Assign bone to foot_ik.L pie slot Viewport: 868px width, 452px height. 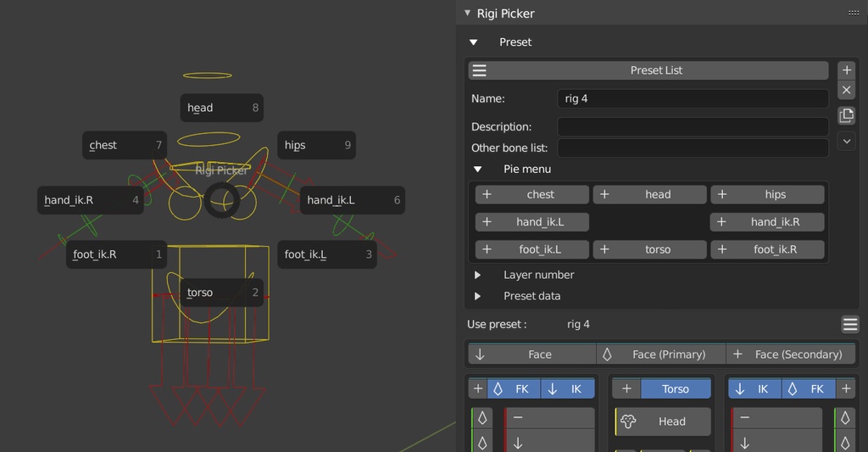(532, 249)
